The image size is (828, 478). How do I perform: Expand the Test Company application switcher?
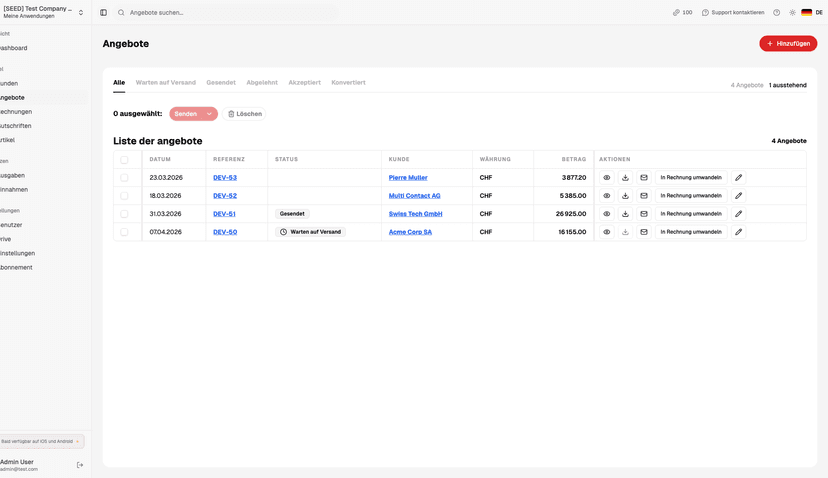point(81,13)
